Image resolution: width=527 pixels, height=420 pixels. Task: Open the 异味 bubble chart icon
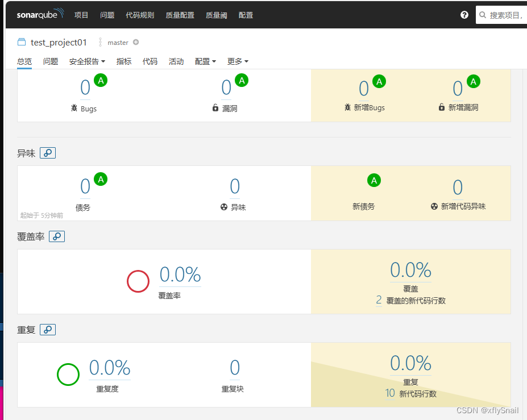click(48, 153)
